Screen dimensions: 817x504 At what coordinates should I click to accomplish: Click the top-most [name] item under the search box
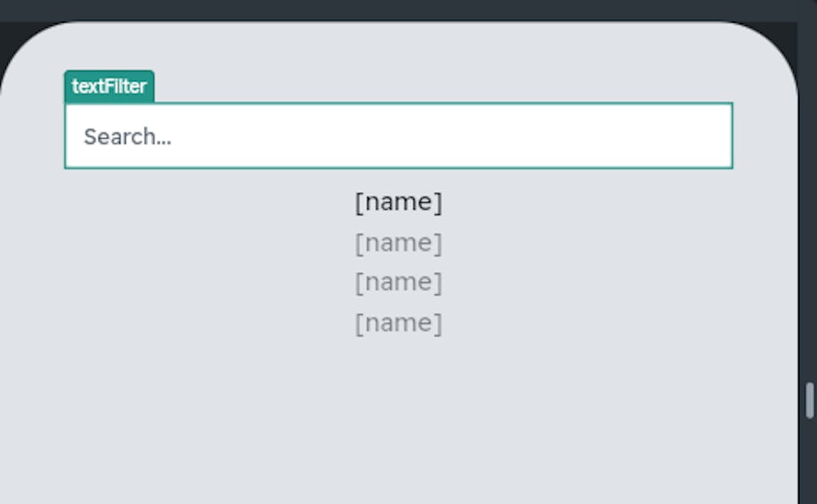point(399,203)
